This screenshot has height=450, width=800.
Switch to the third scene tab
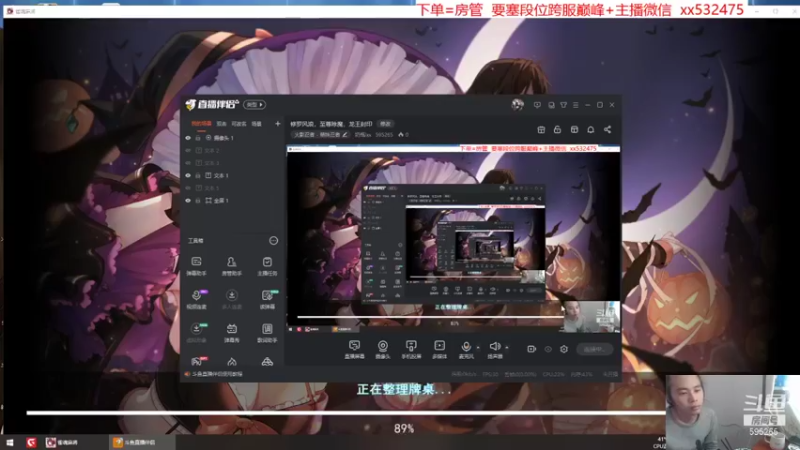tap(238, 123)
